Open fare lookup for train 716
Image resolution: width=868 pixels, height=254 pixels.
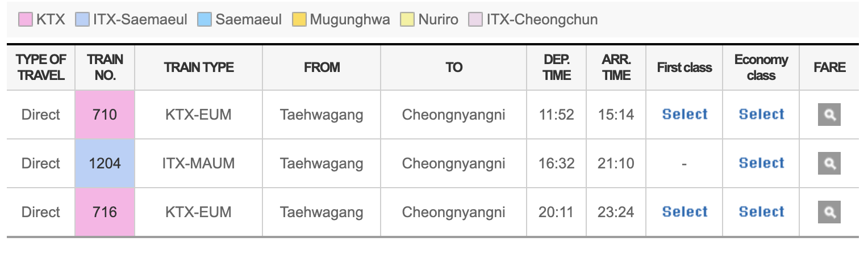click(829, 213)
